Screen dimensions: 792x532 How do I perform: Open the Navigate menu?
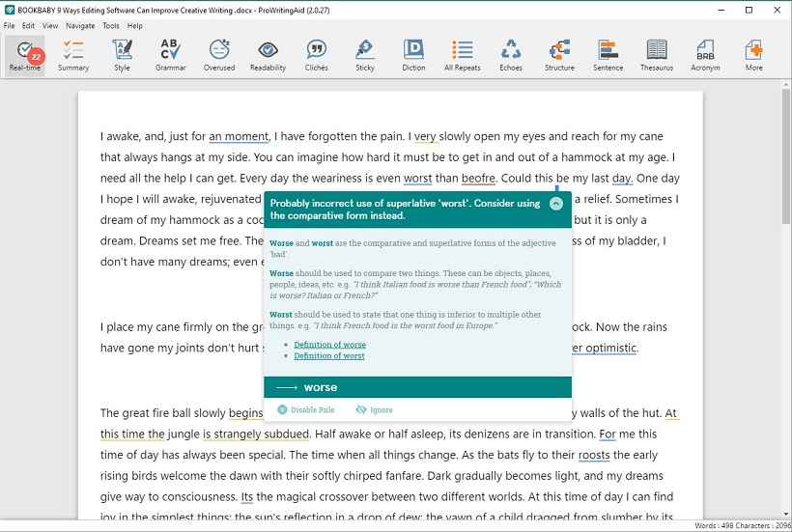pyautogui.click(x=80, y=26)
